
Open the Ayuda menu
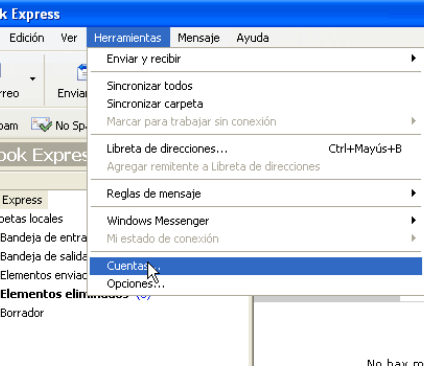coord(253,38)
